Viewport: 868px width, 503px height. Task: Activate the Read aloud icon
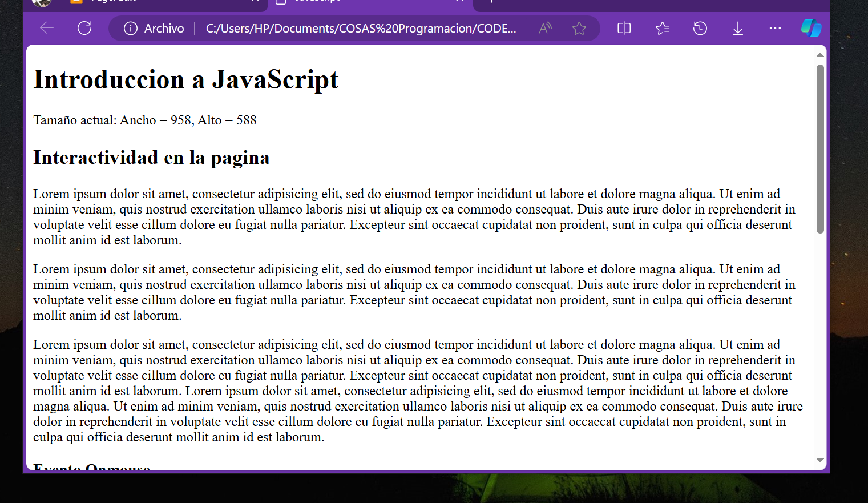coord(546,28)
